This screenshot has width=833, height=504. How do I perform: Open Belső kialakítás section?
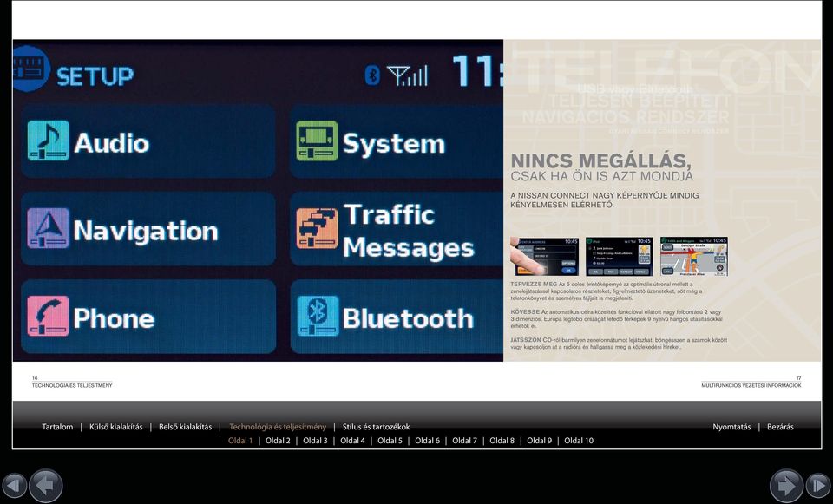pos(186,427)
